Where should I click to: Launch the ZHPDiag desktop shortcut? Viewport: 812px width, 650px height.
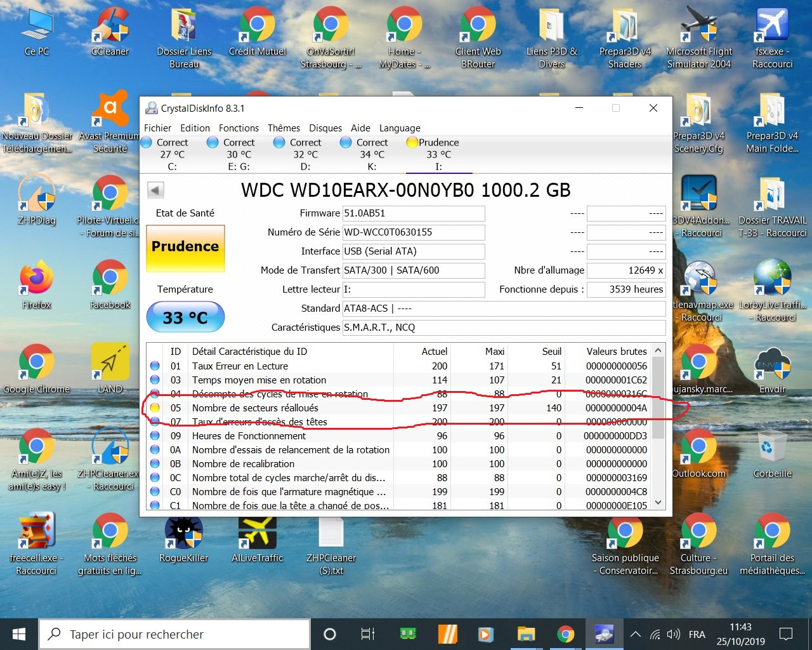pos(37,201)
